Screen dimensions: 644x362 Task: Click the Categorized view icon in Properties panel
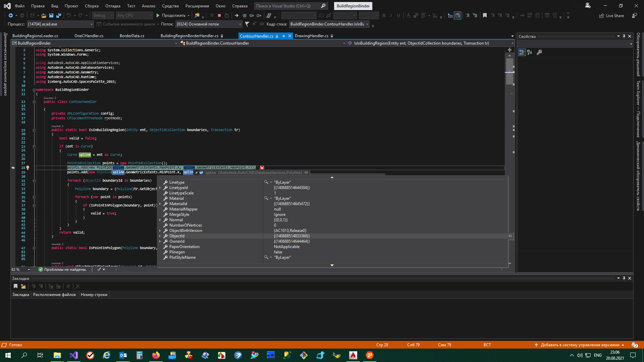click(x=522, y=52)
